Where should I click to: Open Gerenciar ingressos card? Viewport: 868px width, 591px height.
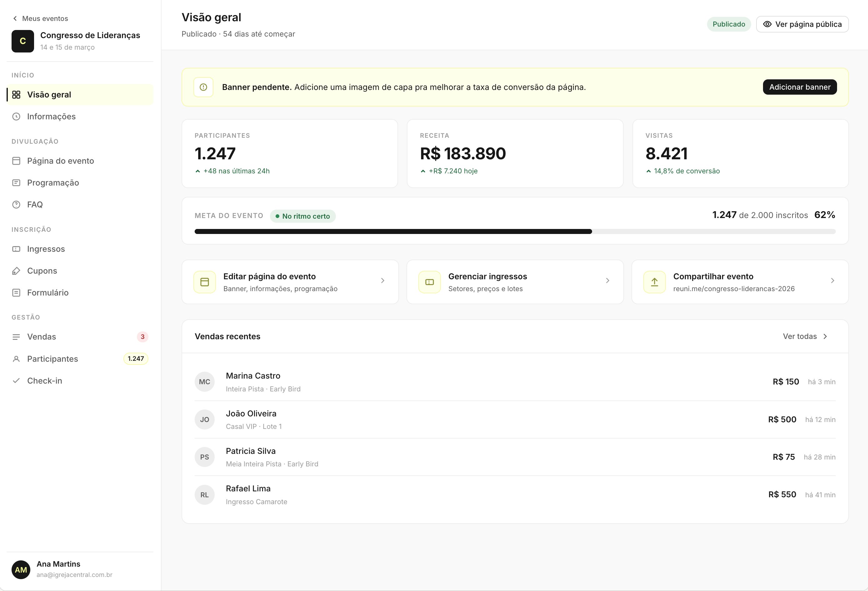point(515,282)
